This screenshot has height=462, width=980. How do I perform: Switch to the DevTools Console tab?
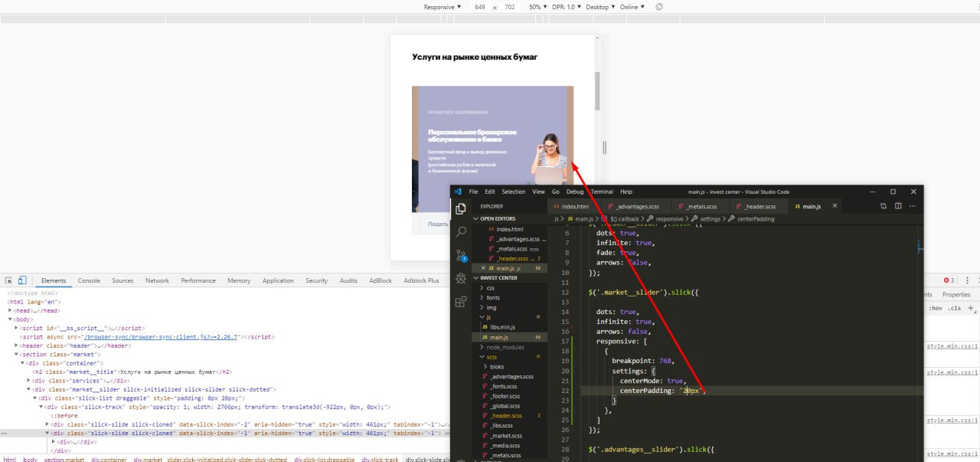pyautogui.click(x=89, y=280)
